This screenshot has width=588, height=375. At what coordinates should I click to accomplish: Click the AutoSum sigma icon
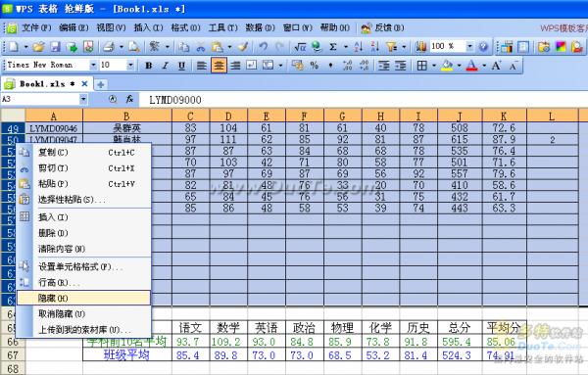coord(332,46)
